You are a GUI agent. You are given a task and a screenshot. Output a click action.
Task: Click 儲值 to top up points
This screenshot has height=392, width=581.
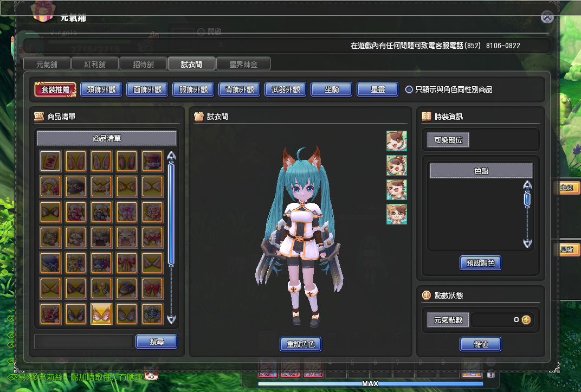(x=481, y=344)
